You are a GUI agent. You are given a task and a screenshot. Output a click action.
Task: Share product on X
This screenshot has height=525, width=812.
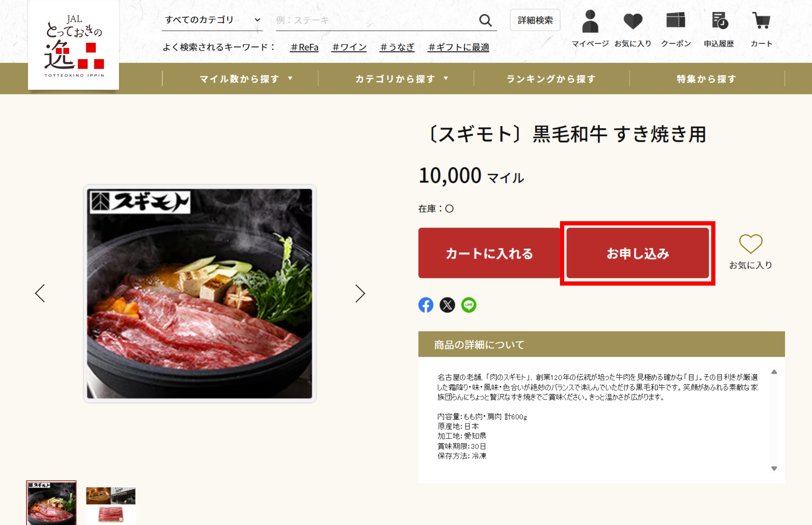click(447, 305)
